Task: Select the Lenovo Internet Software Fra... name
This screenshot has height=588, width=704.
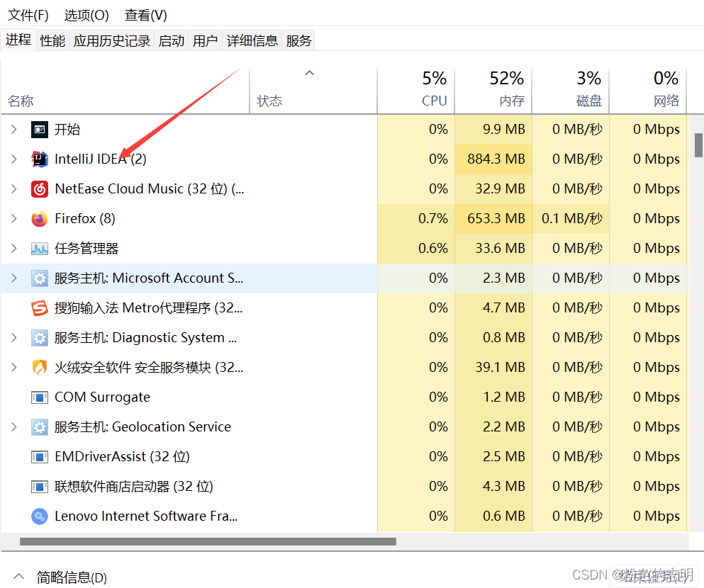Action: 146,516
